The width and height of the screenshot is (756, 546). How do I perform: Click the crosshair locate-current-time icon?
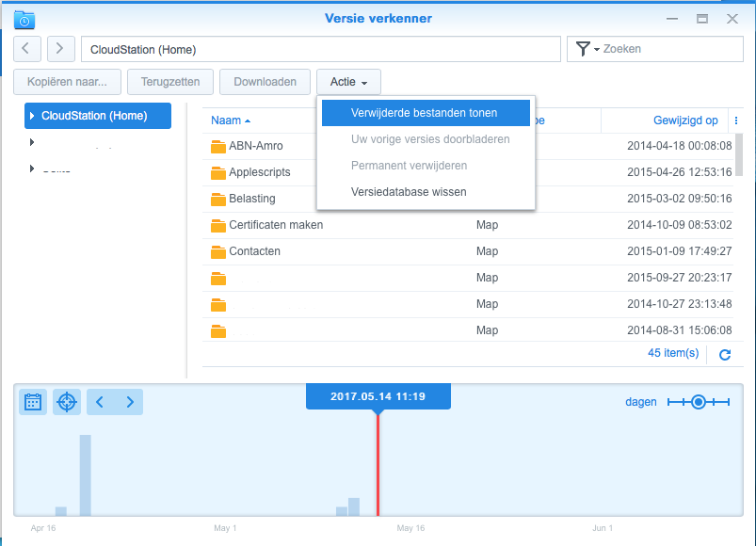point(67,402)
